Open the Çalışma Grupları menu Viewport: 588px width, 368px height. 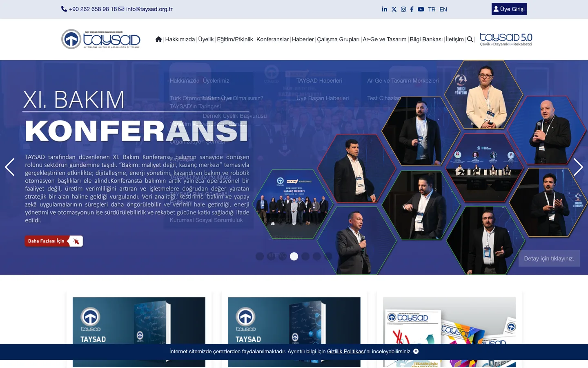tap(339, 39)
